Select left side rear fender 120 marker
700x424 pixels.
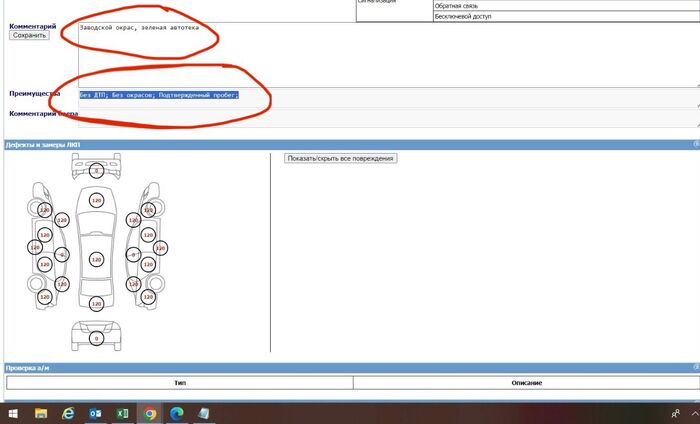45,297
